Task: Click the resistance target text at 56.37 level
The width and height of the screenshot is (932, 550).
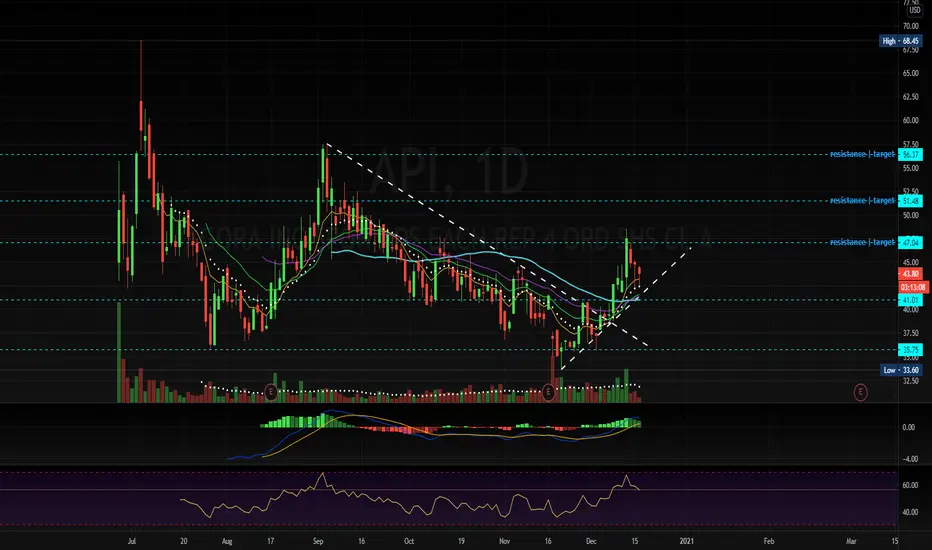Action: pyautogui.click(x=862, y=154)
